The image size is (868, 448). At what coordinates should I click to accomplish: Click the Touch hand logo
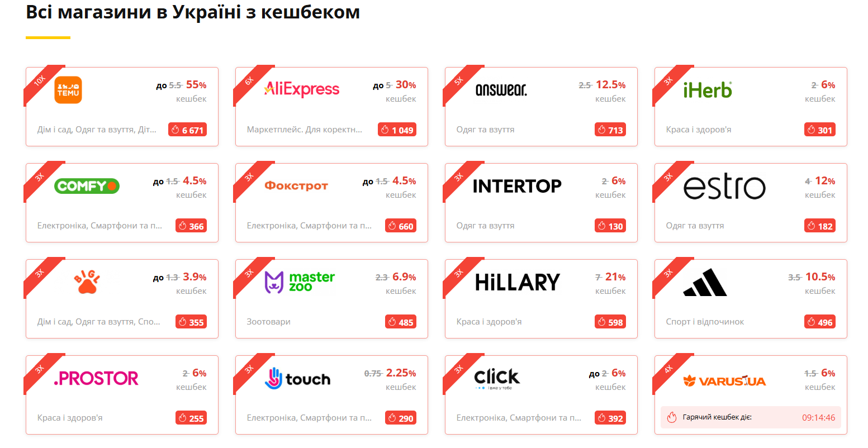coord(297,379)
